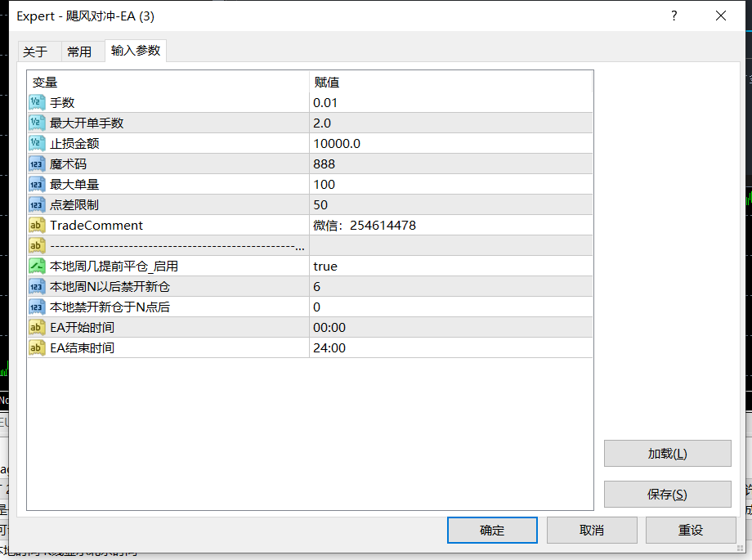Viewport: 752px width, 560px height.
Task: Select the 本地禁开新仓于N点后 variable name
Action: pos(110,307)
